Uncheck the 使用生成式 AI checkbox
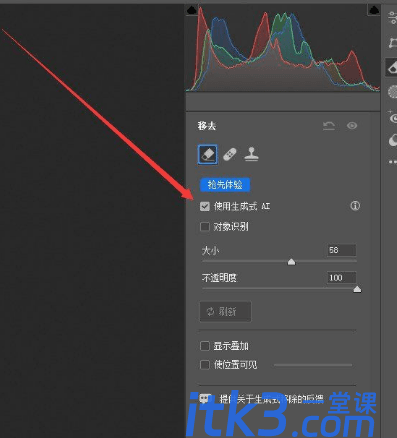 click(205, 206)
